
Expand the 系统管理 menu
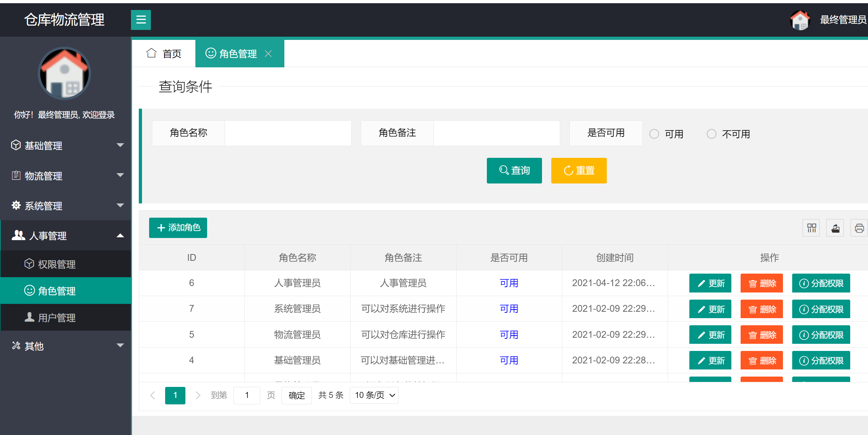[66, 206]
